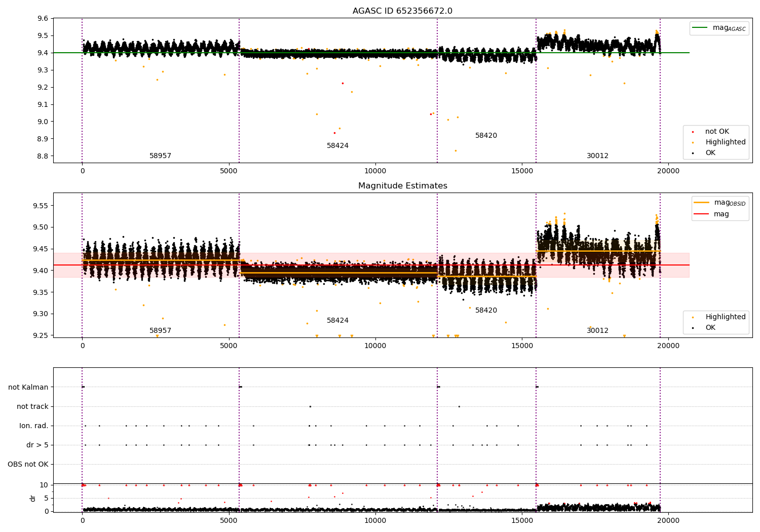The width and height of the screenshot is (760, 532).
Task: Click the 'dr > 5' axis label
Action: click(x=37, y=445)
